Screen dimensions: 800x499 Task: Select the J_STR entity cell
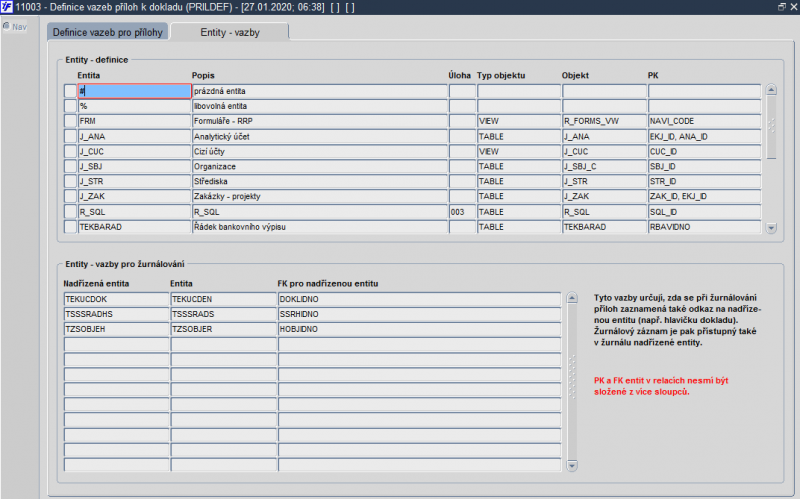point(135,181)
